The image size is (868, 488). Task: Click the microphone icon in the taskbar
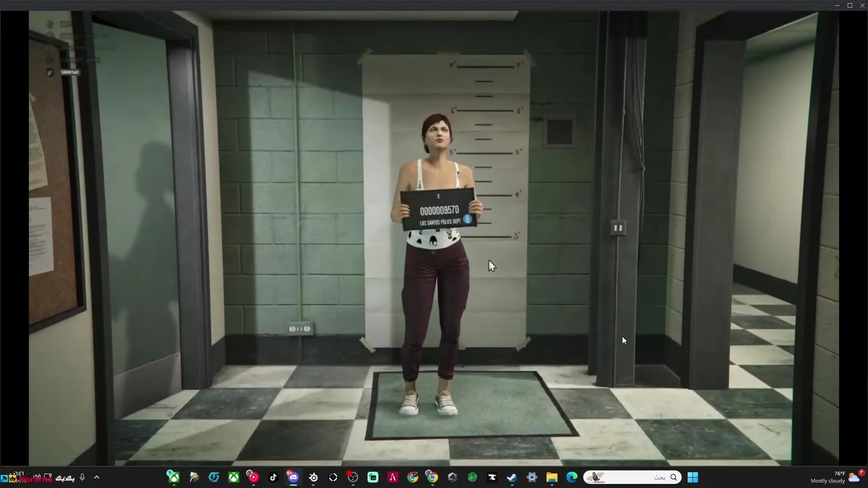[82, 478]
